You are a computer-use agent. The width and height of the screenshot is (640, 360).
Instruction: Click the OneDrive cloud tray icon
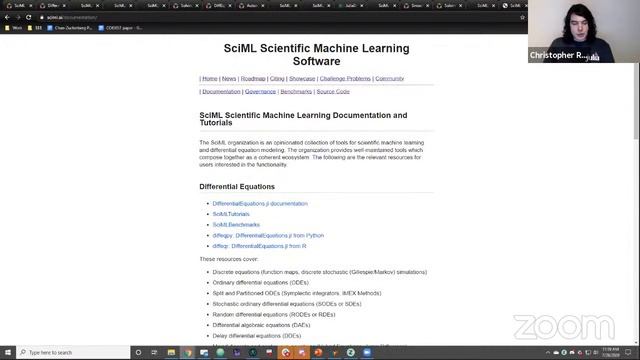click(556, 352)
